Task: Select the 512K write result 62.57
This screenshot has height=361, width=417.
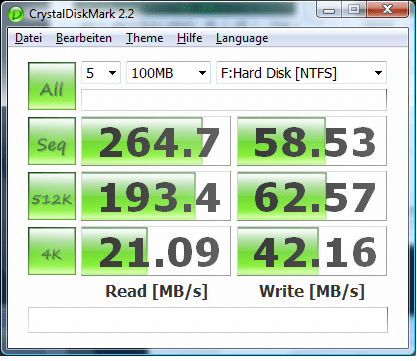Action: tap(312, 196)
